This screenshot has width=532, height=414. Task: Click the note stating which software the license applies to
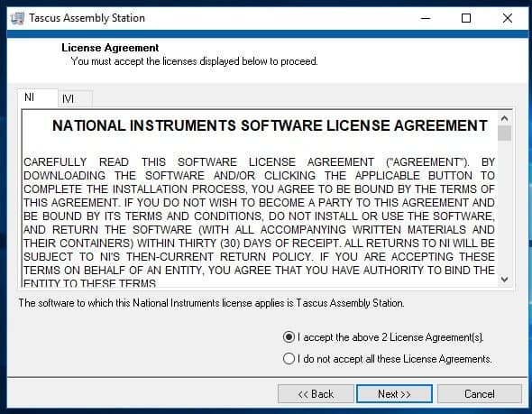click(x=211, y=303)
